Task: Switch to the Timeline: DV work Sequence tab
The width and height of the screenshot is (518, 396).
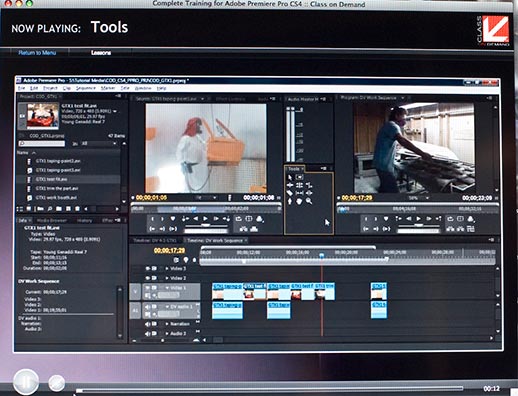Action: pos(216,240)
